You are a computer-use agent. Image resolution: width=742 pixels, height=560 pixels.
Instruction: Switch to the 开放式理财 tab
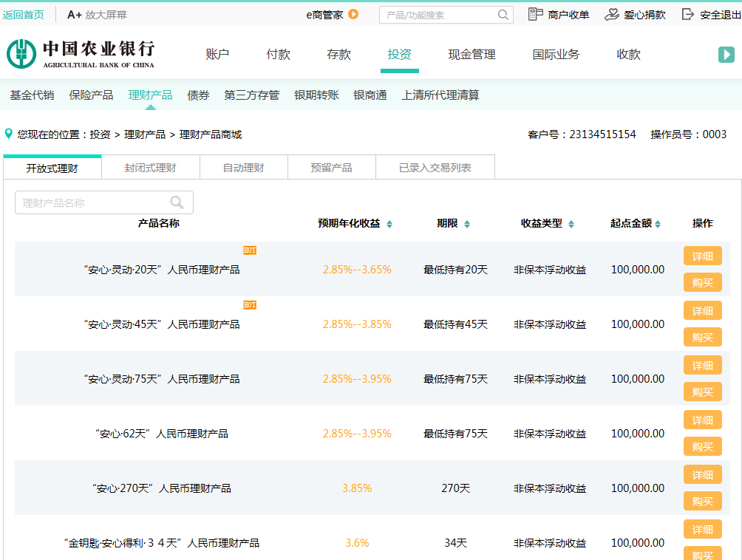tap(52, 168)
